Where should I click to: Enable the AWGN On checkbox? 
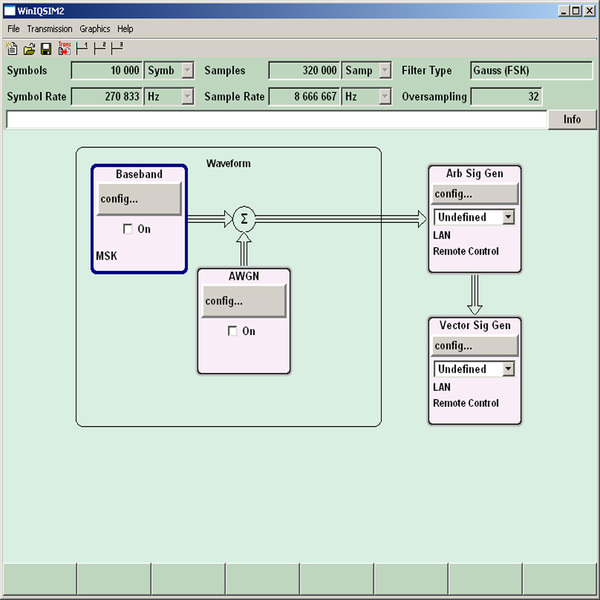[x=232, y=331]
